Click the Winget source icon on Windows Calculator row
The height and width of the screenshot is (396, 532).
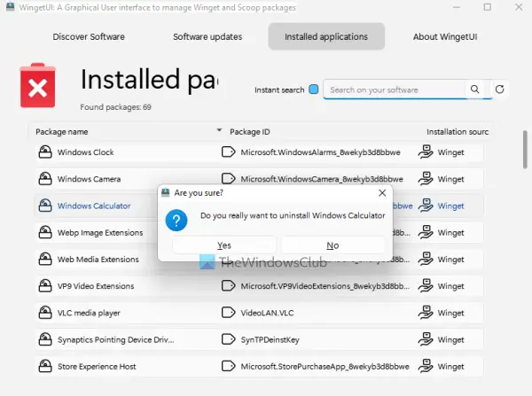pos(426,206)
